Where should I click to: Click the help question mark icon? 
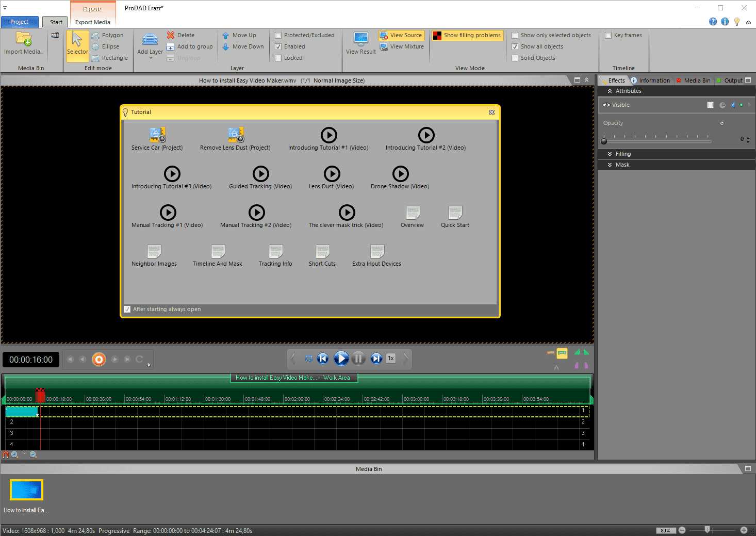(713, 22)
